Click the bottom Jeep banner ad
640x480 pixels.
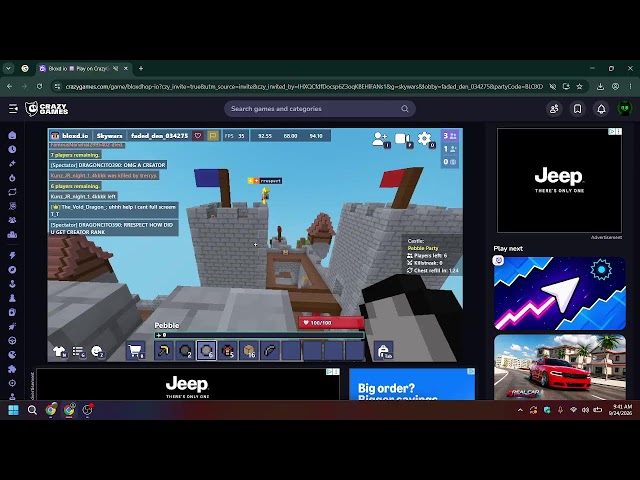click(x=188, y=384)
